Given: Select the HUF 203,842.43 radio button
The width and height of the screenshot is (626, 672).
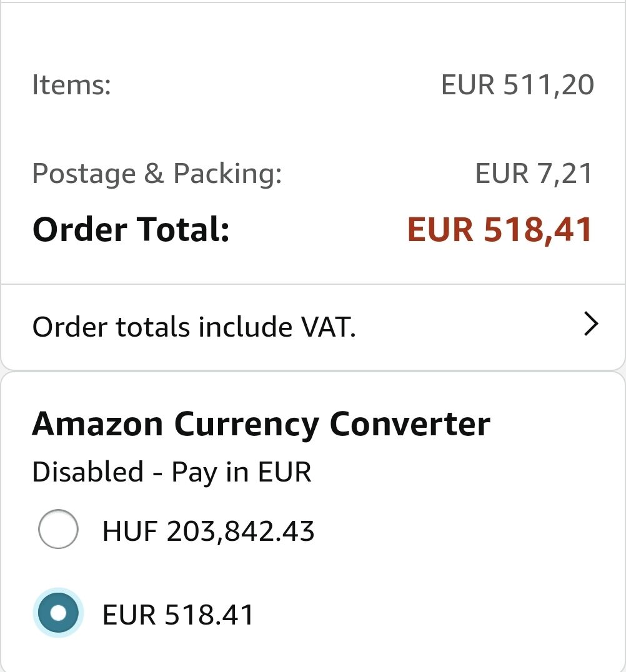Looking at the screenshot, I should click(x=58, y=529).
